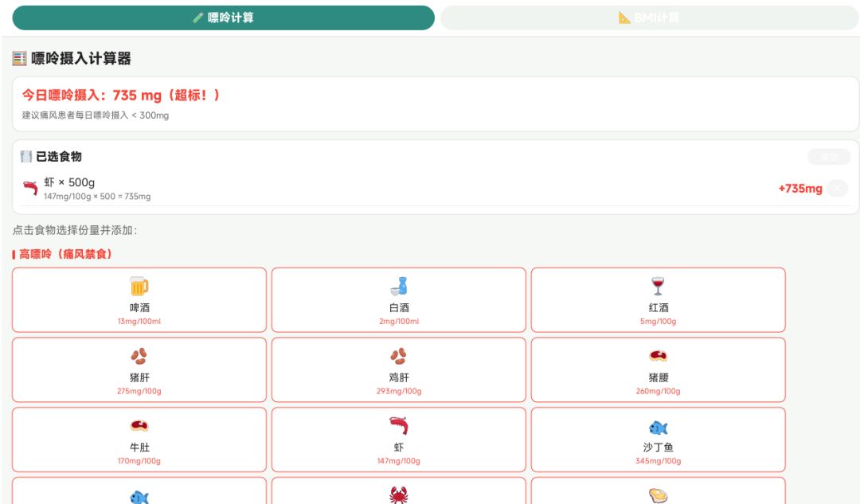The image size is (860, 504).
Task: Select the 沙丁鱼 345mg/100g card
Action: 659,440
